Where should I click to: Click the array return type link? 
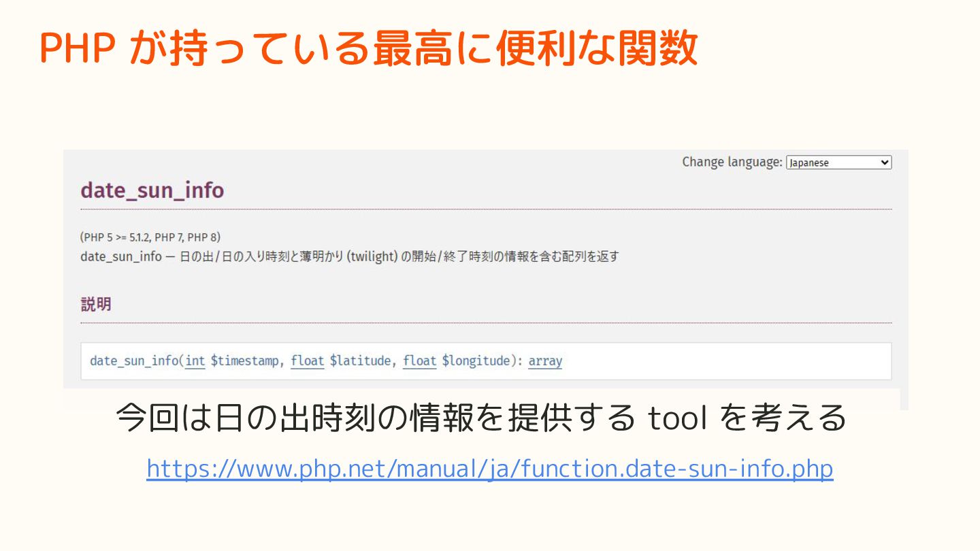click(545, 361)
